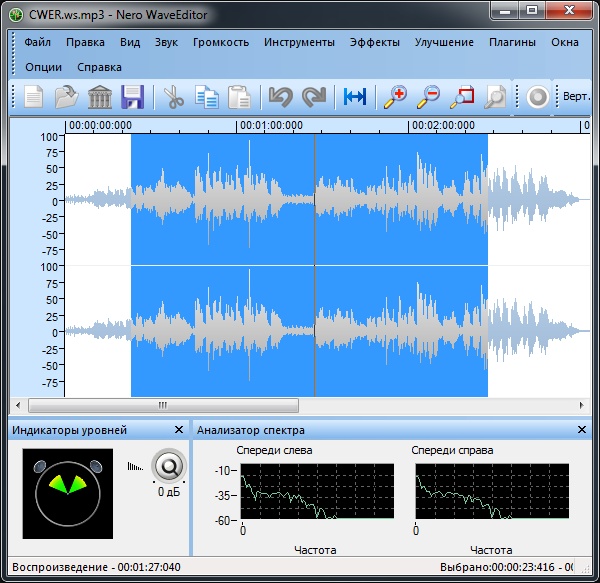Open the Инструменты menu
The height and width of the screenshot is (583, 600).
pos(299,43)
